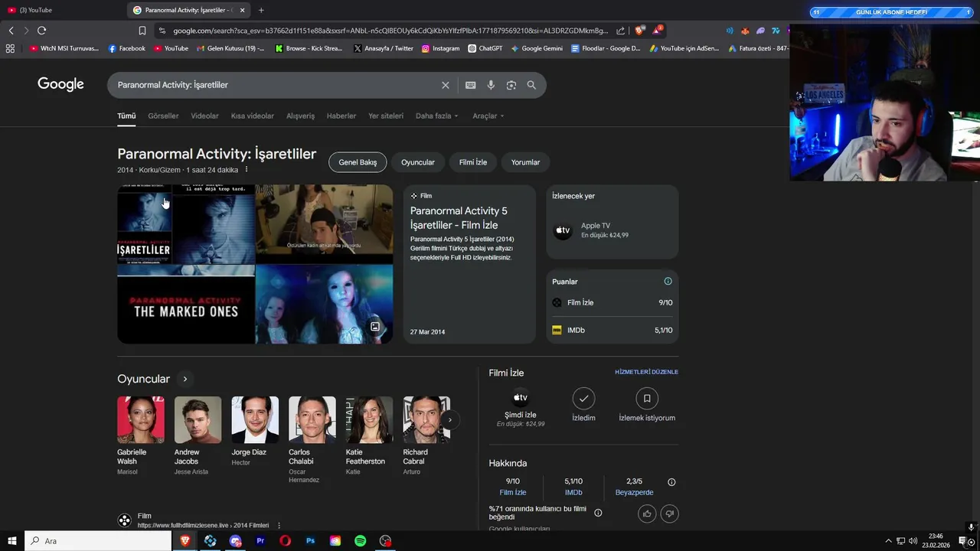
Task: Click the Google search input field
Action: [276, 85]
